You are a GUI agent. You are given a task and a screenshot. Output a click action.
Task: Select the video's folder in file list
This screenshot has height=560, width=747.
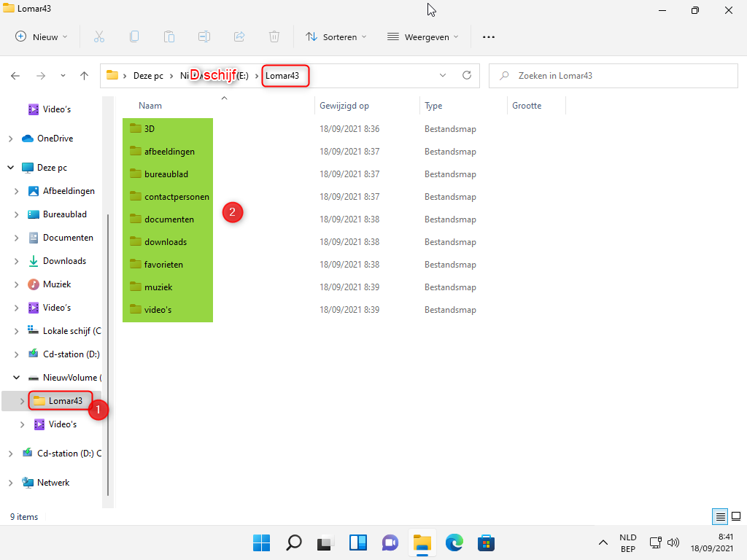[151, 309]
